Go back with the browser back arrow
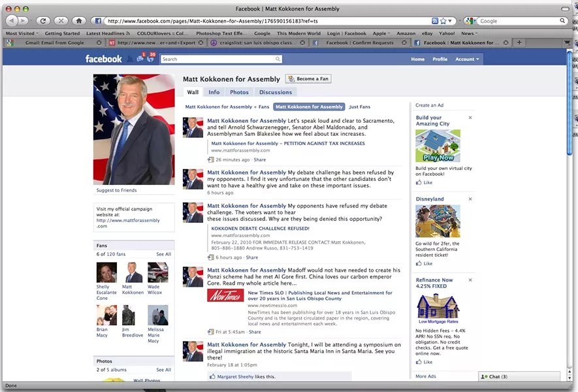578x392 pixels. click(x=12, y=21)
